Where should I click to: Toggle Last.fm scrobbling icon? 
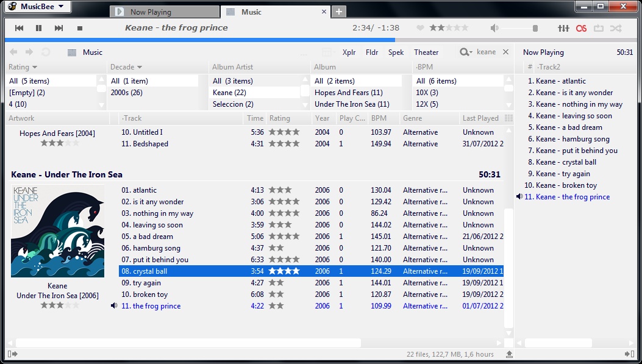581,28
